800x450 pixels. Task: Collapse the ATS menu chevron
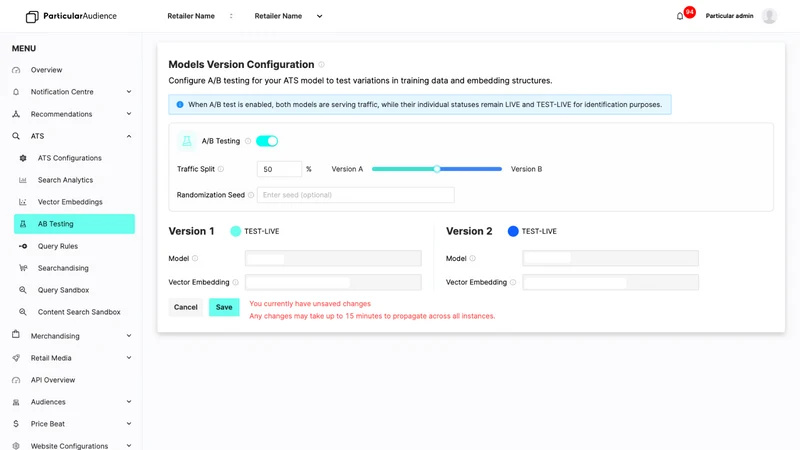coord(129,136)
